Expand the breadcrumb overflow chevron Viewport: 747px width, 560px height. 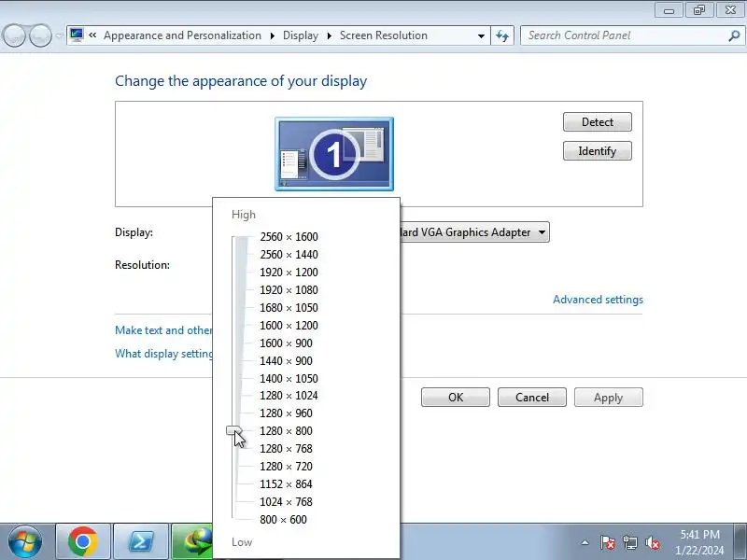coord(92,35)
